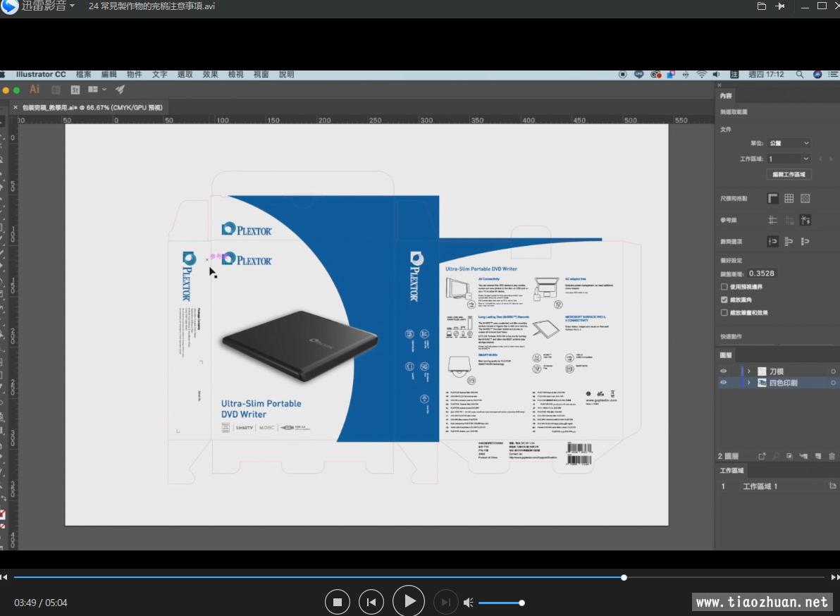Open file folder icon in video player
Screen dimensions: 840x616
click(761, 6)
